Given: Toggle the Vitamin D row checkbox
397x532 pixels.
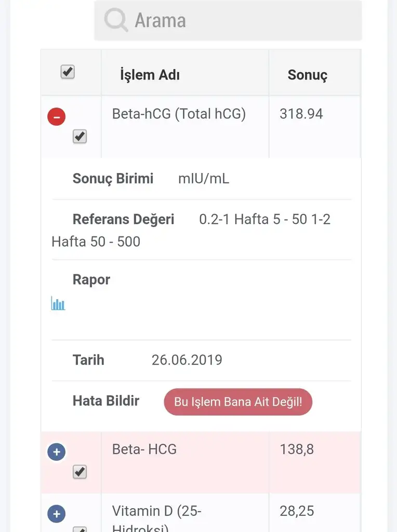Looking at the screenshot, I should tap(80, 529).
